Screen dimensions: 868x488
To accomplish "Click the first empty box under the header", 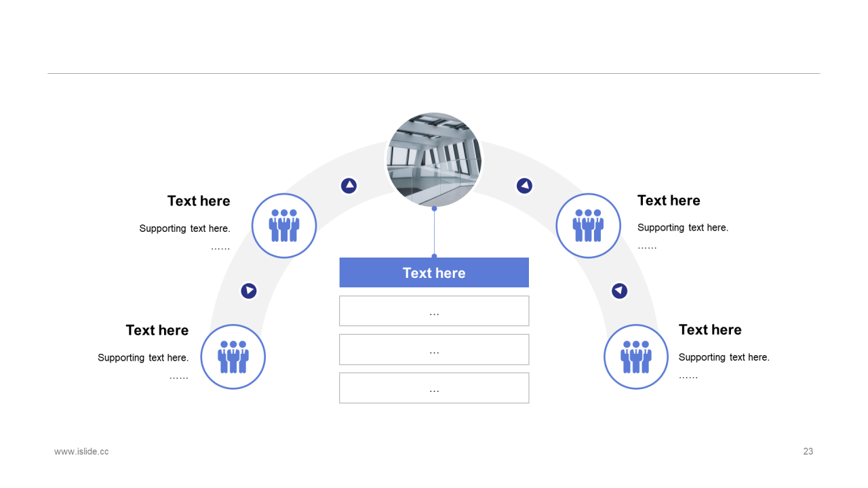I will [434, 311].
